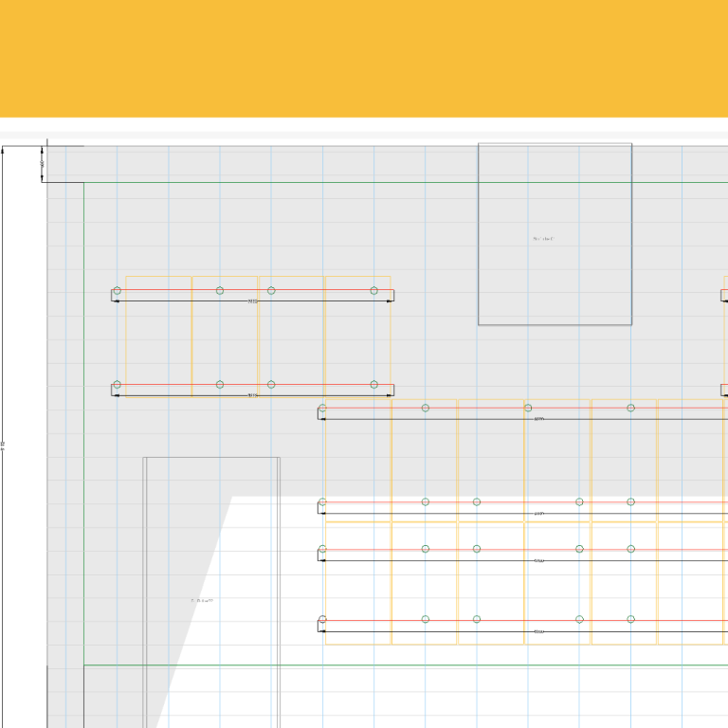Select the dimension label under the bottom rail
The height and width of the screenshot is (728, 728).
[538, 631]
